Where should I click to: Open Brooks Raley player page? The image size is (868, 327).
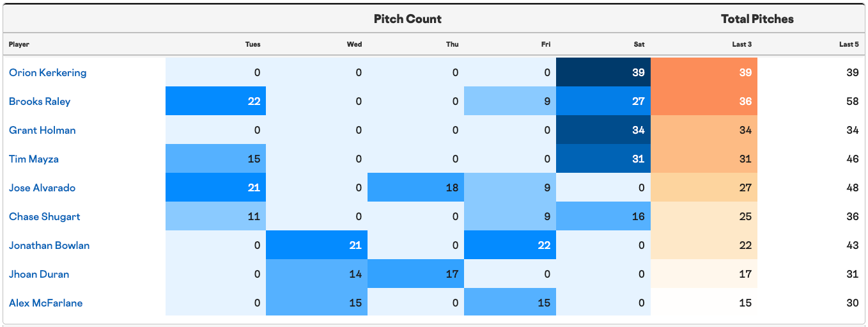pos(40,101)
